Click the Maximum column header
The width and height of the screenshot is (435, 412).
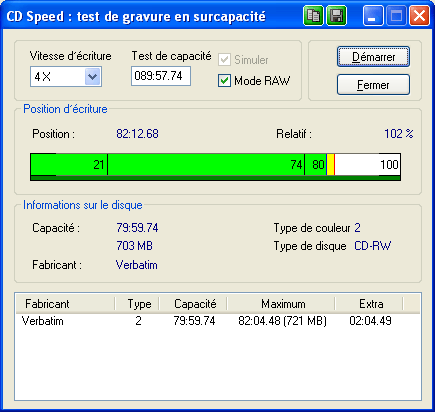282,304
